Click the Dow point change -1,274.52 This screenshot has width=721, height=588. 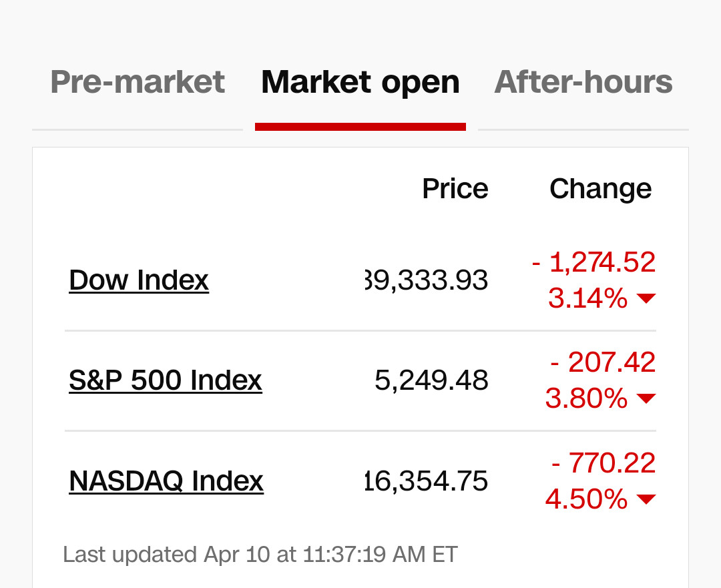pyautogui.click(x=593, y=262)
